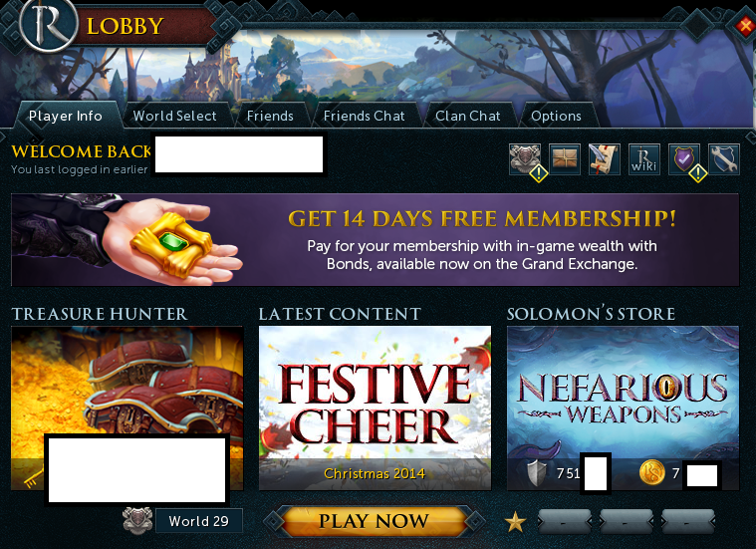
Task: Open the parcel package icon
Action: click(x=565, y=158)
